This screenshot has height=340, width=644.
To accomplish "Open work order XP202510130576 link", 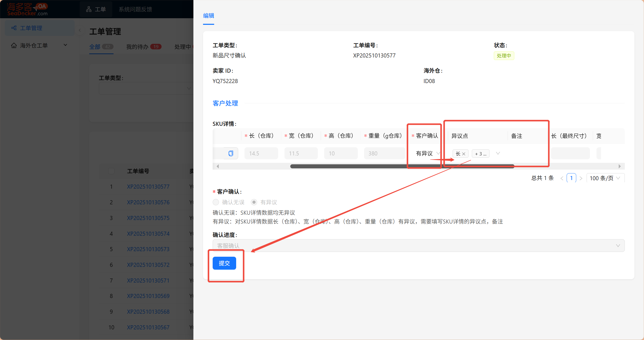I will [x=148, y=202].
